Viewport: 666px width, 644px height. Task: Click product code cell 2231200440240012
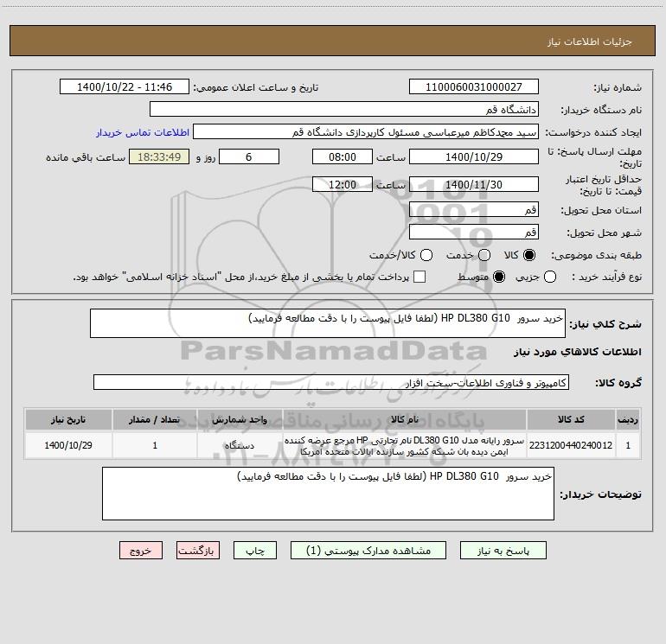[x=571, y=445]
